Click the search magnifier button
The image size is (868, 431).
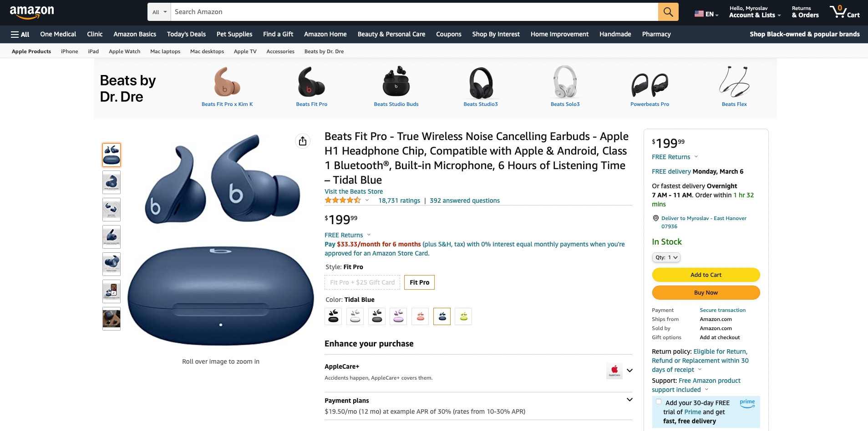[668, 12]
